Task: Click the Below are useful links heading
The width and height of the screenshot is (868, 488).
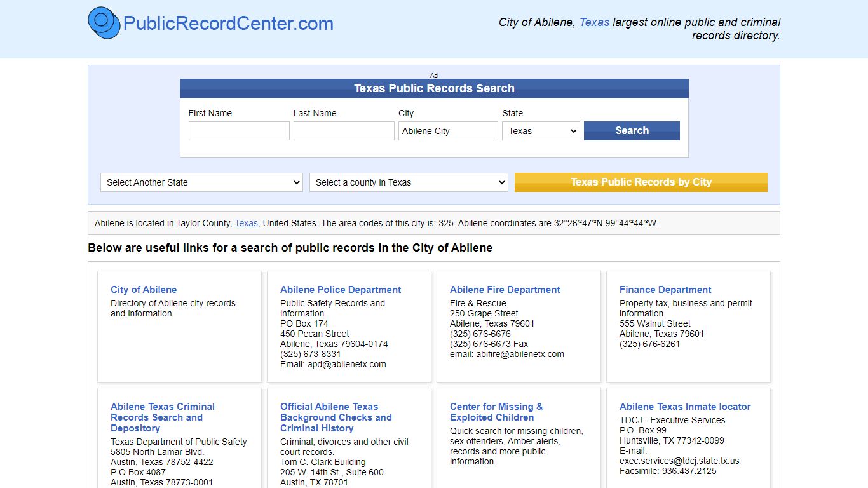Action: tap(290, 248)
